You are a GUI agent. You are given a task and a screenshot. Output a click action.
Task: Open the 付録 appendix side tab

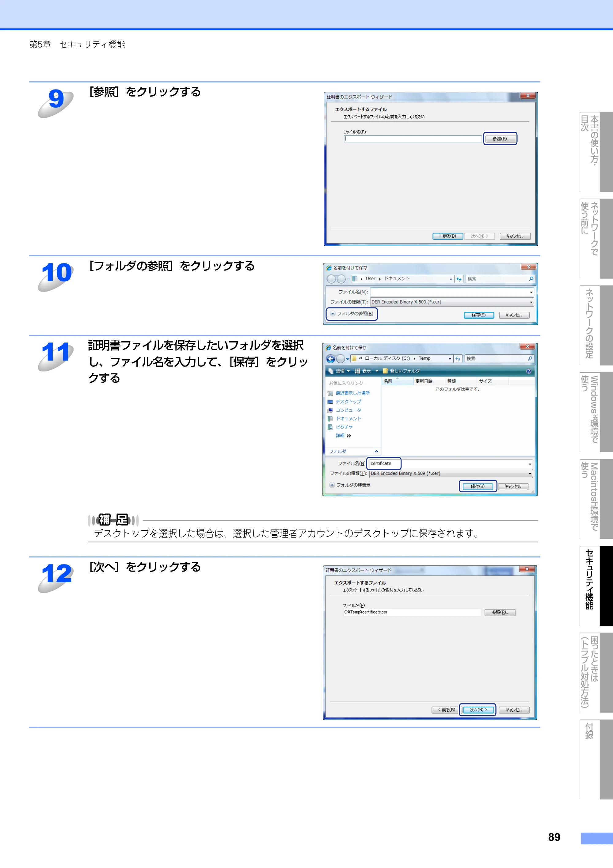point(596,759)
